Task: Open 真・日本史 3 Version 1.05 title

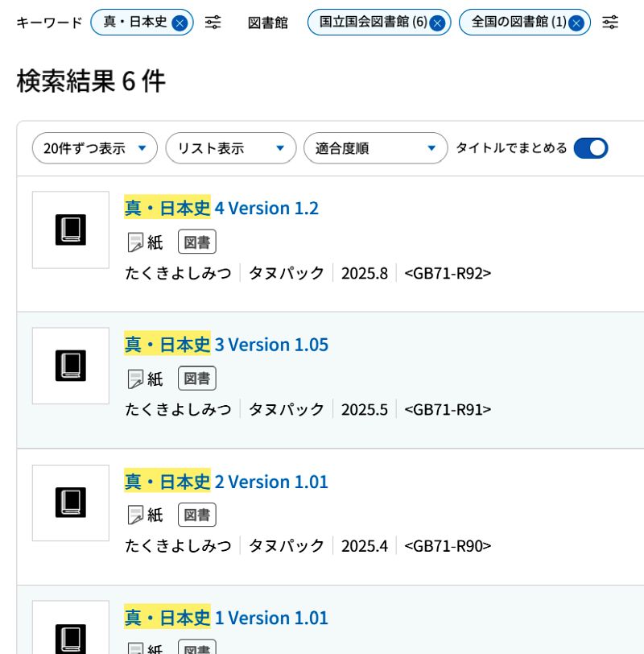Action: (x=226, y=345)
